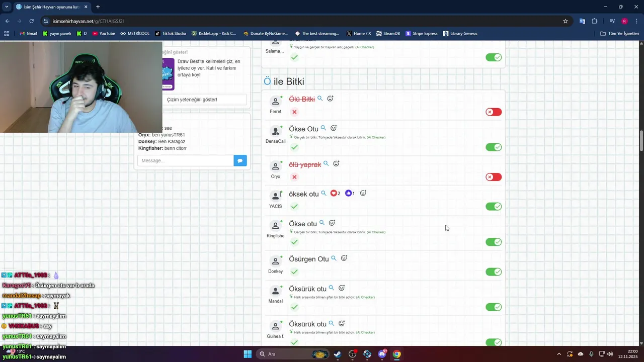Disable Mandal's Öksürük otu answer
This screenshot has height=362, width=644.
494,307
